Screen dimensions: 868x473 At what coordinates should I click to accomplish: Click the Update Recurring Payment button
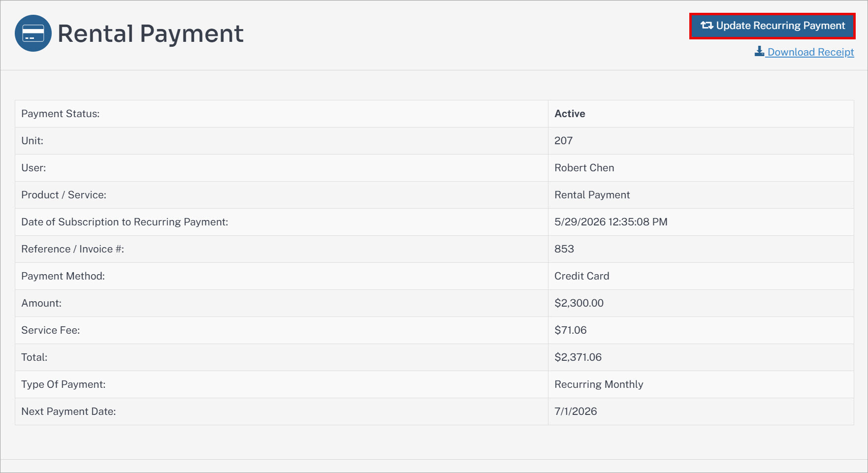click(x=772, y=26)
